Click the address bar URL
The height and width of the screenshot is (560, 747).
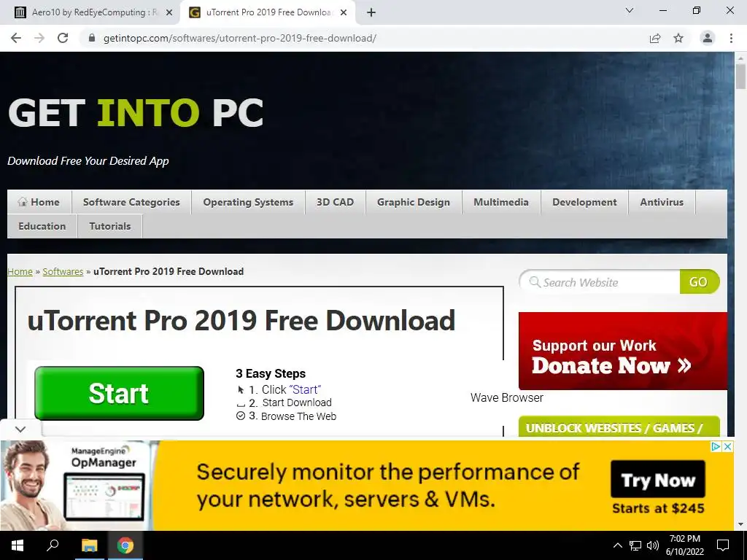click(239, 38)
